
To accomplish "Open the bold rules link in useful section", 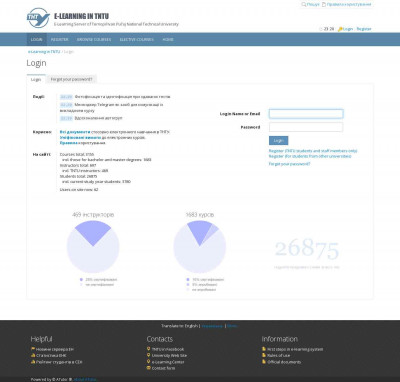I will point(69,143).
